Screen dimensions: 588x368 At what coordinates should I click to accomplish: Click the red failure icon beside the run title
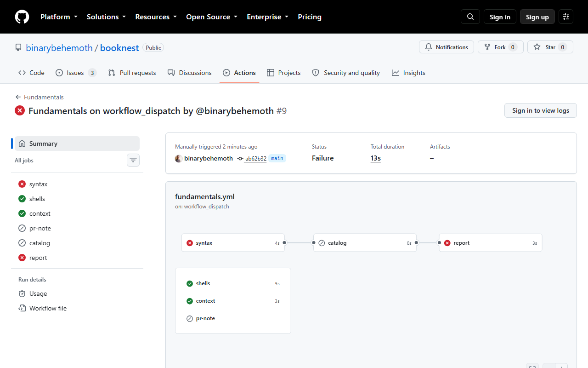point(20,110)
